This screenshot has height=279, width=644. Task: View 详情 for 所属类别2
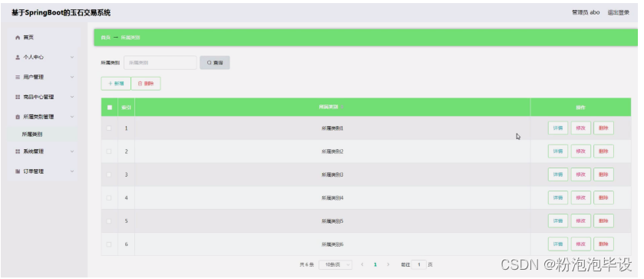[x=558, y=151]
